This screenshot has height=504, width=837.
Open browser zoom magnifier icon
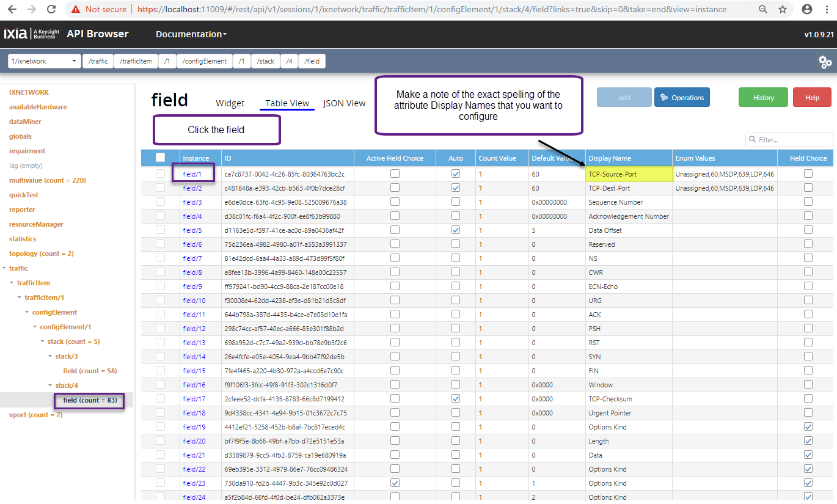click(763, 9)
